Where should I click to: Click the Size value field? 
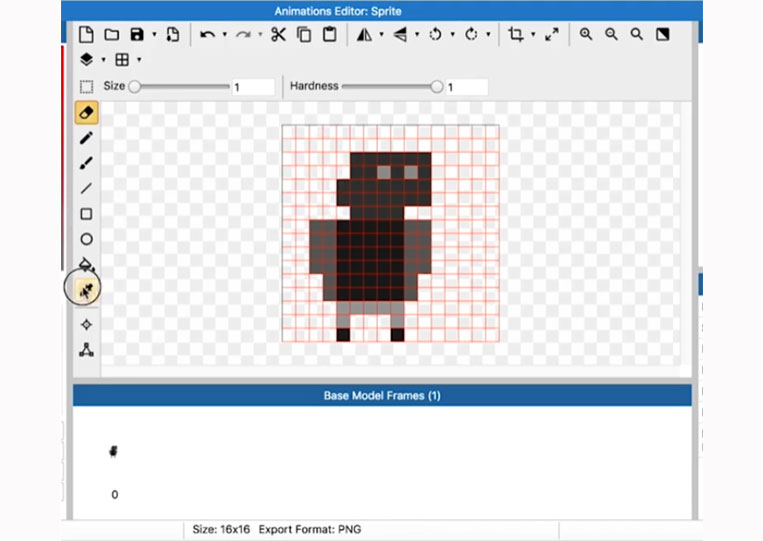(x=253, y=87)
